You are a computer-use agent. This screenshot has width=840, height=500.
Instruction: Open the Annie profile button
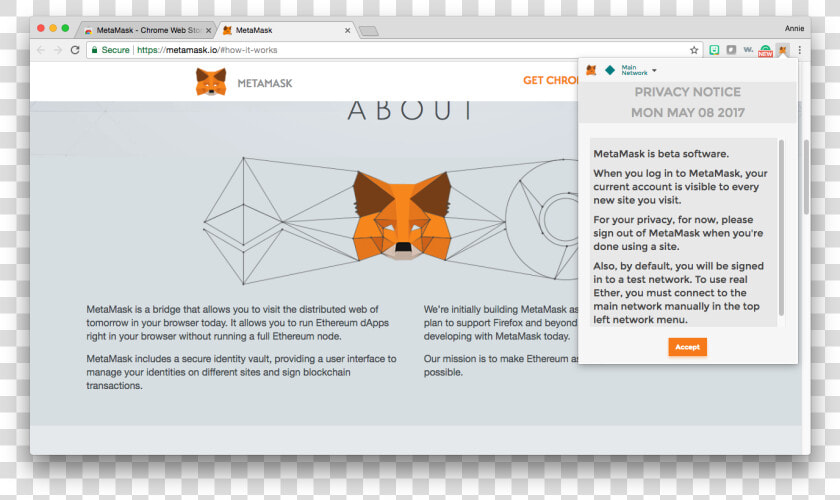[794, 28]
